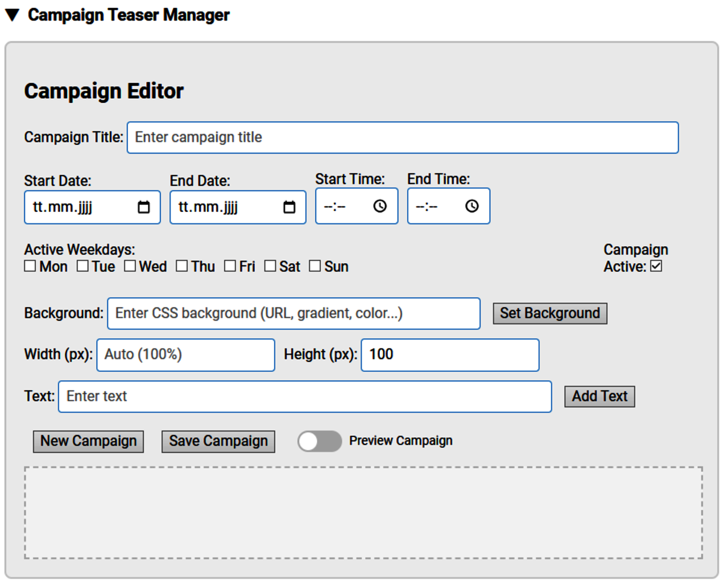
Task: Click the End Time clock icon
Action: (471, 206)
